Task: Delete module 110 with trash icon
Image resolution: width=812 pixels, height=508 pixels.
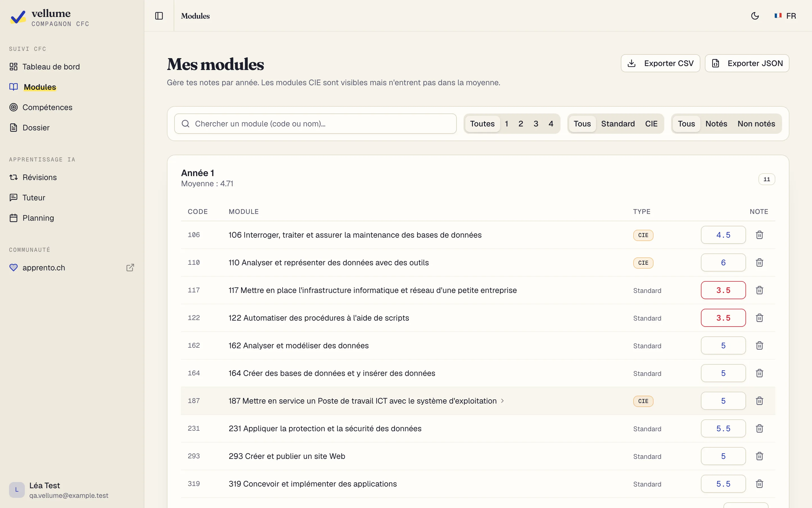Action: 760,262
